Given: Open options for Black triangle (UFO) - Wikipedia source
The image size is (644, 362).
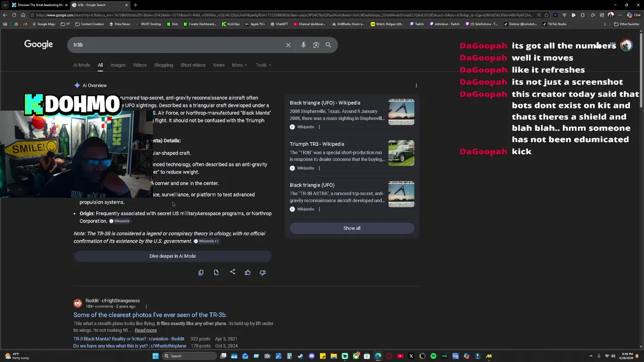Looking at the screenshot, I should tap(319, 127).
